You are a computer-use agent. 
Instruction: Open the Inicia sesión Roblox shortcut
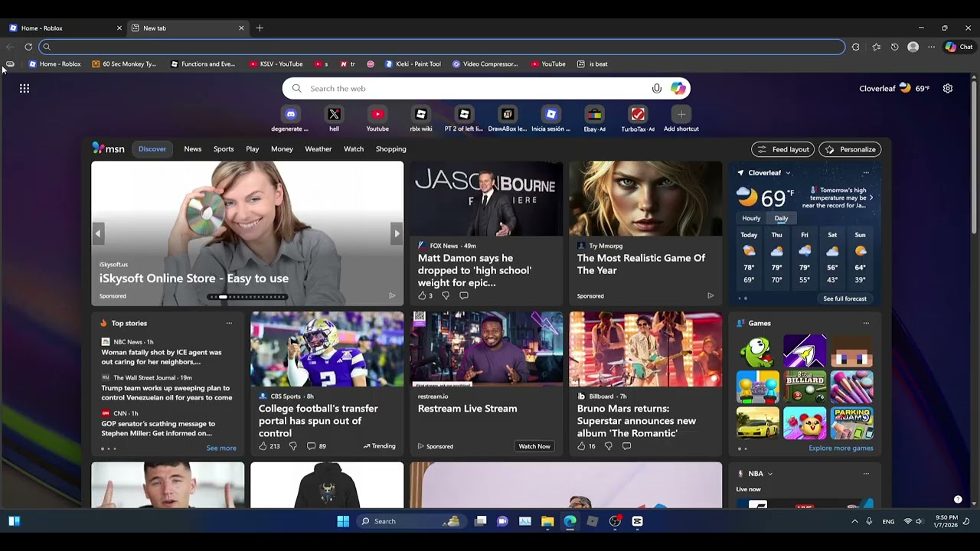coord(551,119)
